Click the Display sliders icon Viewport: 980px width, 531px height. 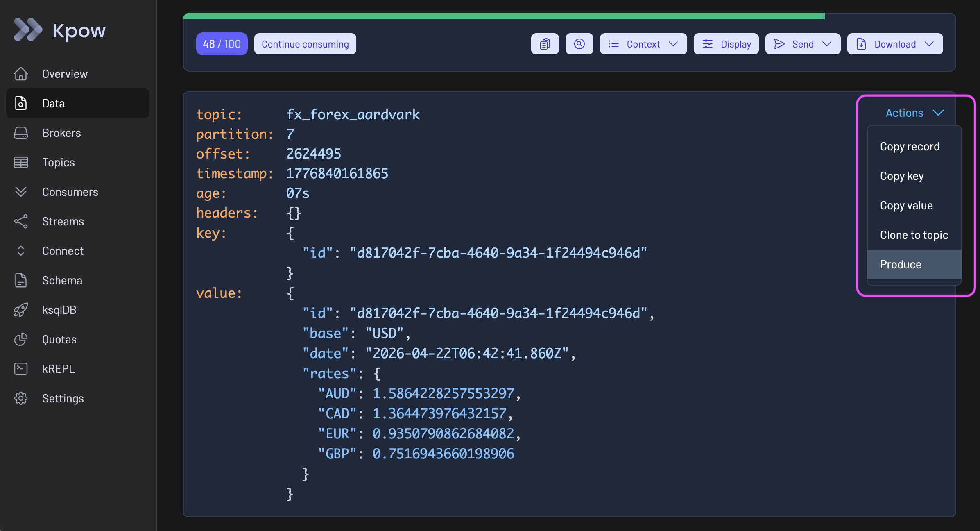(708, 44)
